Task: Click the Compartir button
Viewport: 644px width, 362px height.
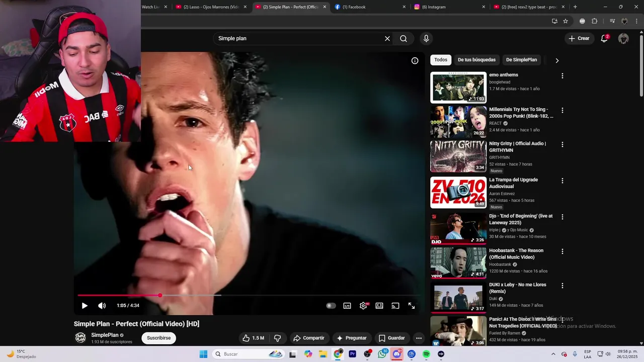Action: pyautogui.click(x=308, y=338)
